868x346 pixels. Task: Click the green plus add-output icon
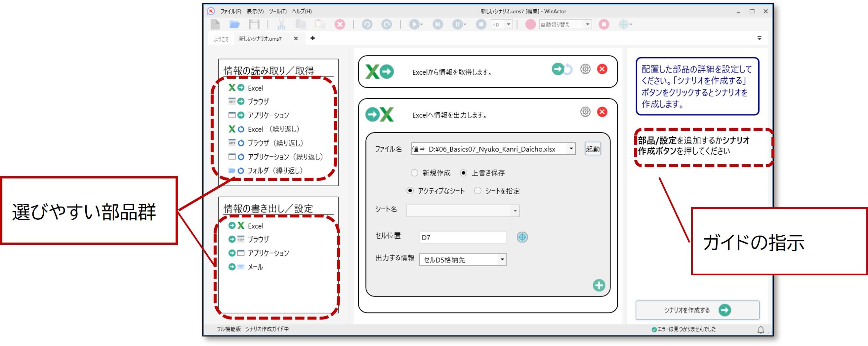(x=599, y=285)
